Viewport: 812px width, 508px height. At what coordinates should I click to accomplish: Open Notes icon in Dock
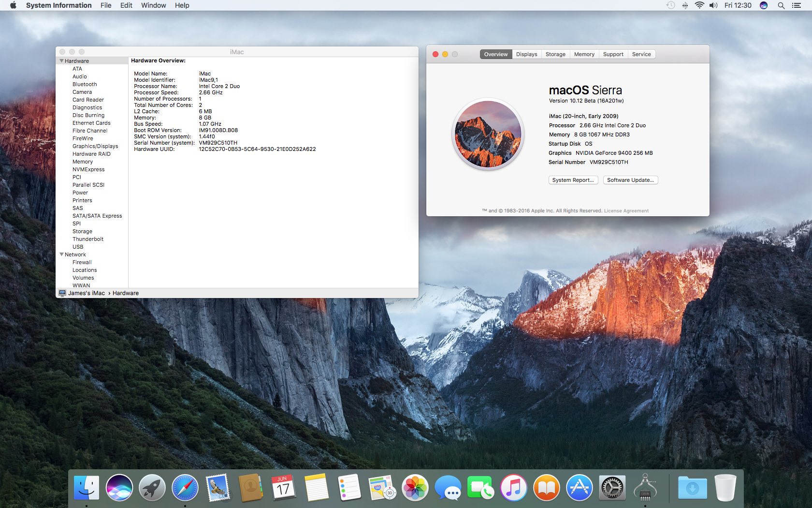click(317, 487)
